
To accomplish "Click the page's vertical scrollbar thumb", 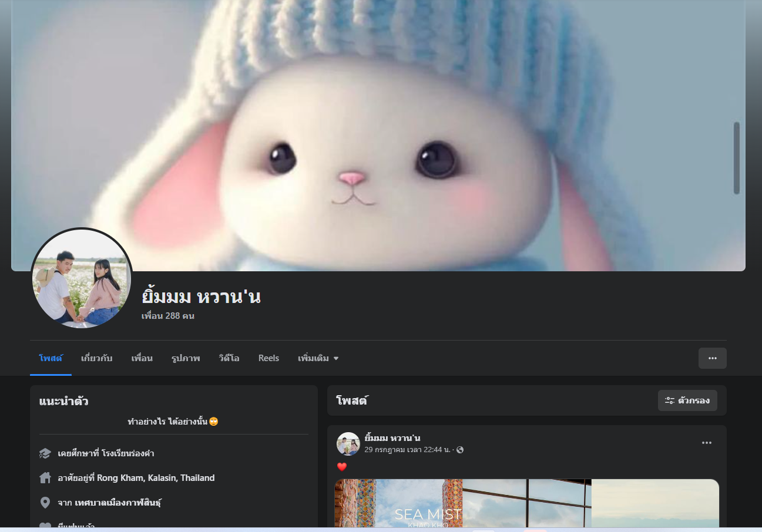I will pyautogui.click(x=737, y=158).
